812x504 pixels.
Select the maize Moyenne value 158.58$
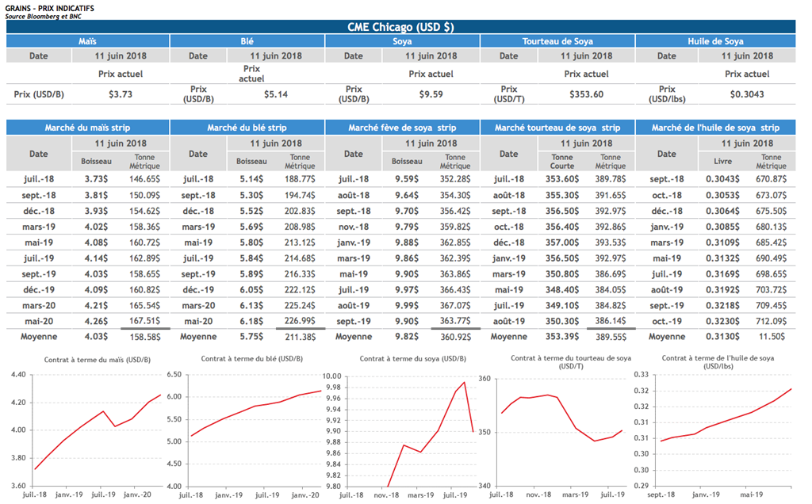pos(144,337)
